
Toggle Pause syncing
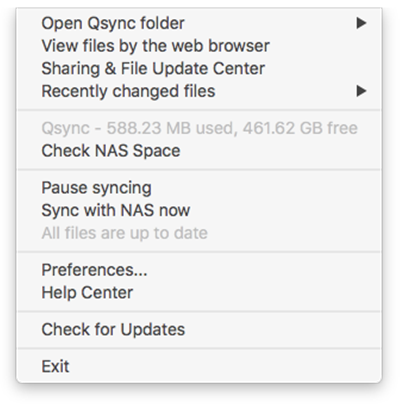[199, 188]
